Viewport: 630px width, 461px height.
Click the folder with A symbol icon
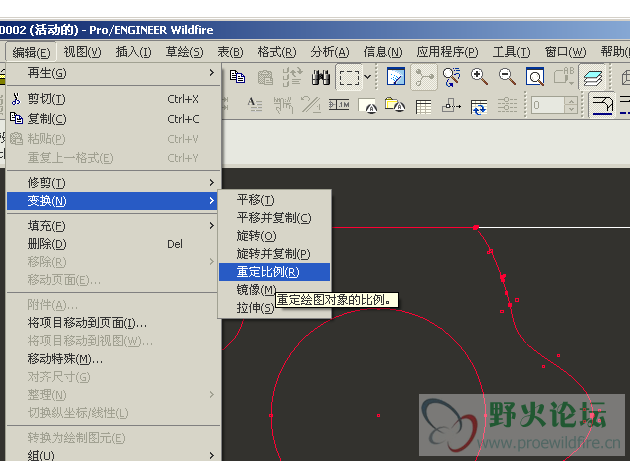click(x=395, y=105)
